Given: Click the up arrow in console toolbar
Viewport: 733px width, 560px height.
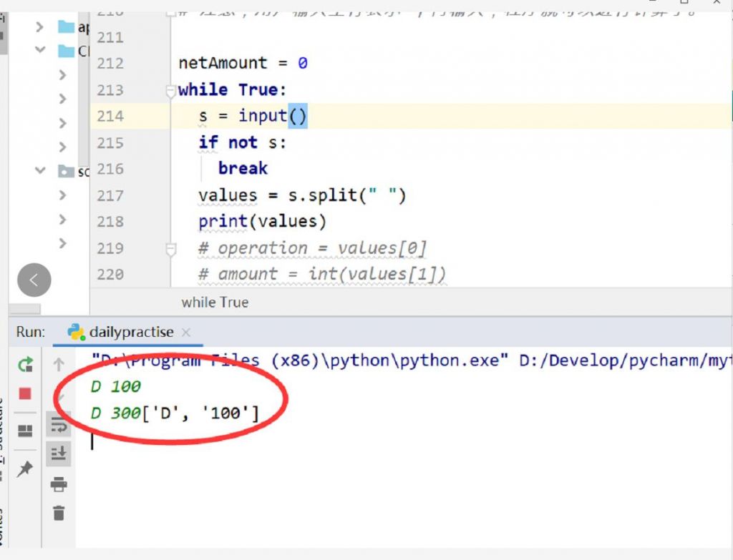Looking at the screenshot, I should pyautogui.click(x=59, y=365).
